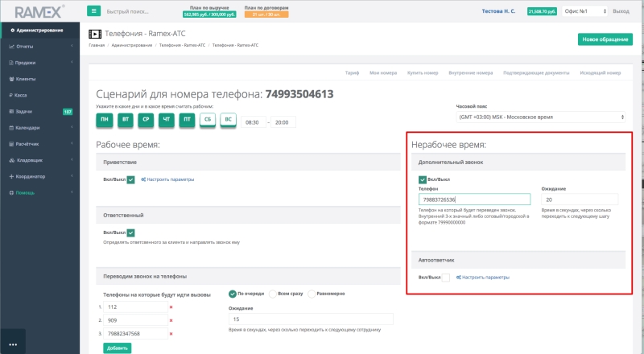Remove phone 112 with red cross
The height and width of the screenshot is (354, 644).
click(171, 307)
